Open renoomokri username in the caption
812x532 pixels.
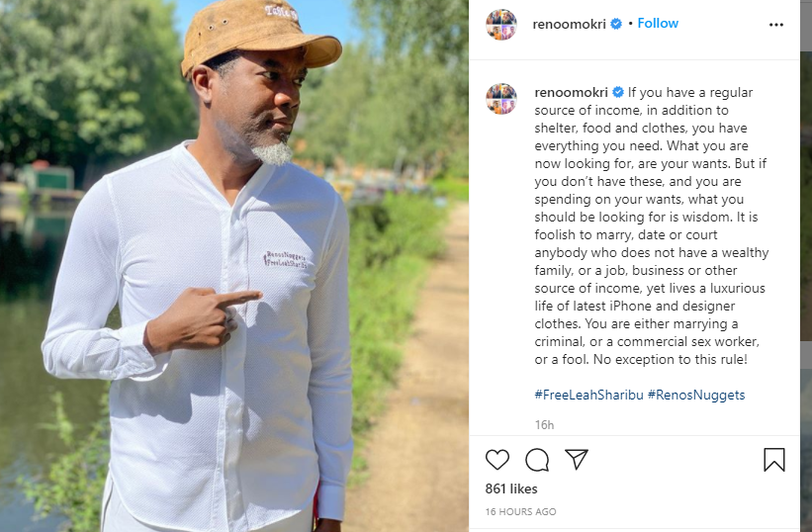[x=572, y=92]
